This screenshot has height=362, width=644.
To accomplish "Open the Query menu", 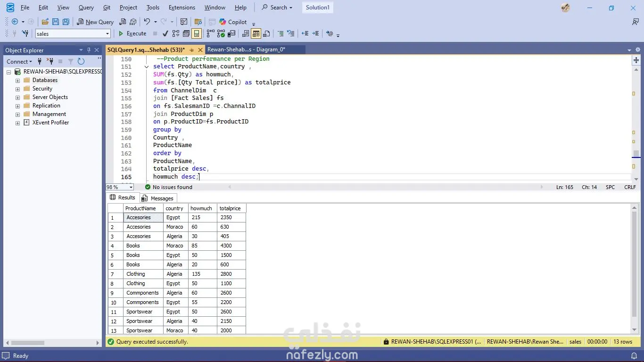I will [x=86, y=8].
